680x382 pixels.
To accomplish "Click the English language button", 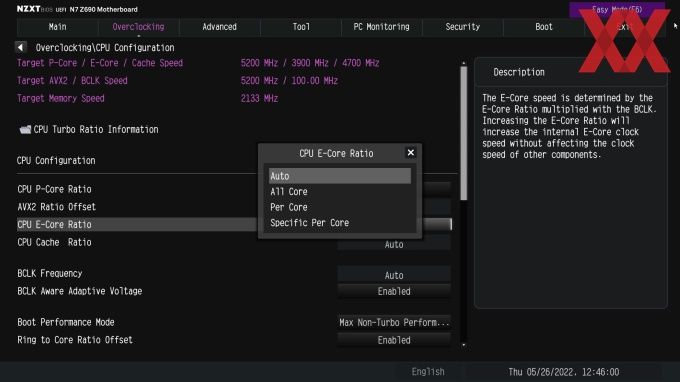I will pos(428,372).
